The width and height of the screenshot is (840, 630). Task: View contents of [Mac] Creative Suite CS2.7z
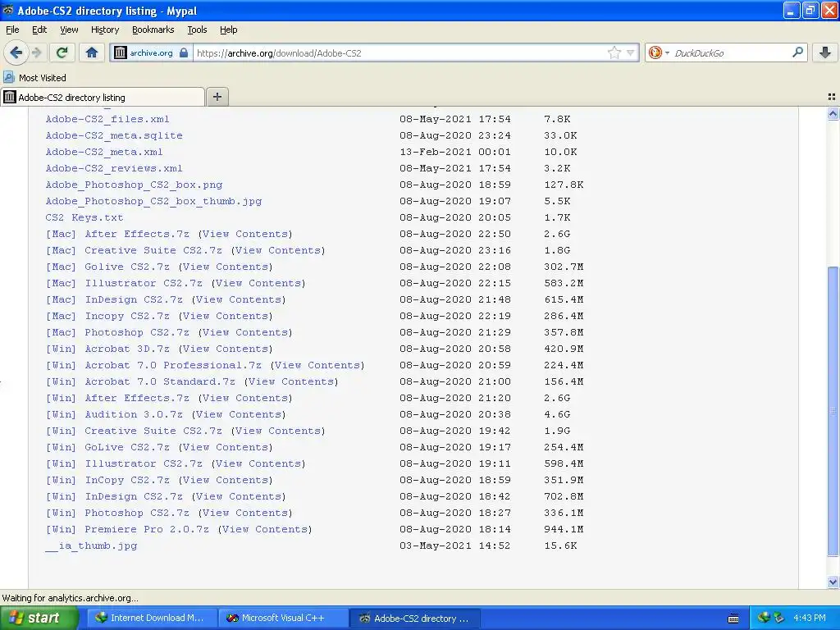278,250
